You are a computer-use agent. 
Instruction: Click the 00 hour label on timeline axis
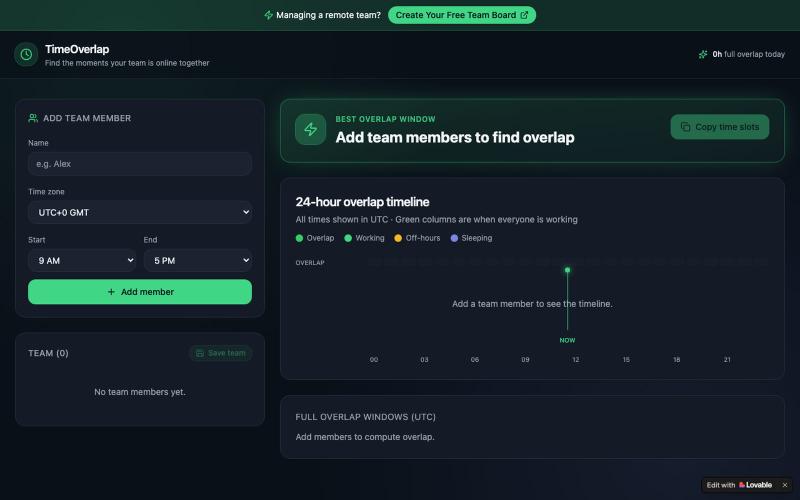click(x=374, y=360)
